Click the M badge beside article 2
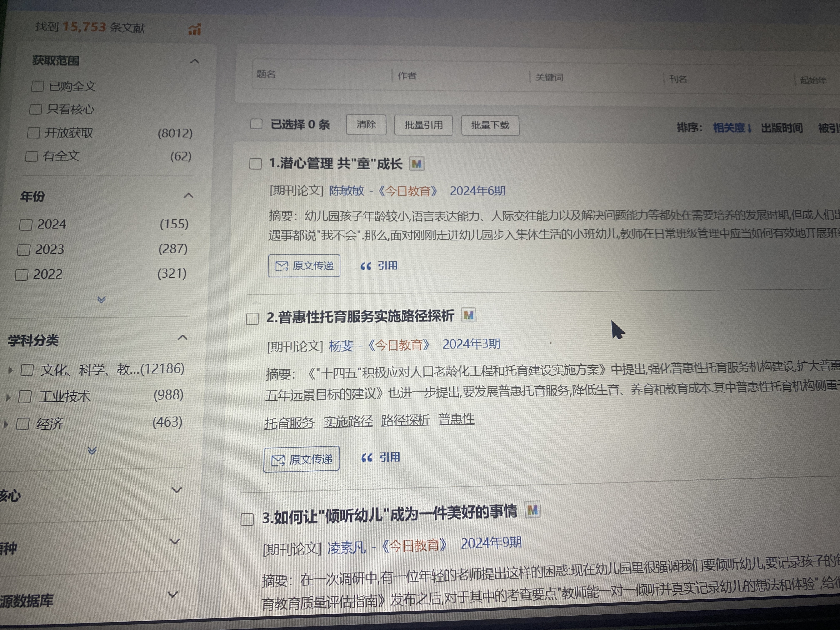 pyautogui.click(x=468, y=315)
